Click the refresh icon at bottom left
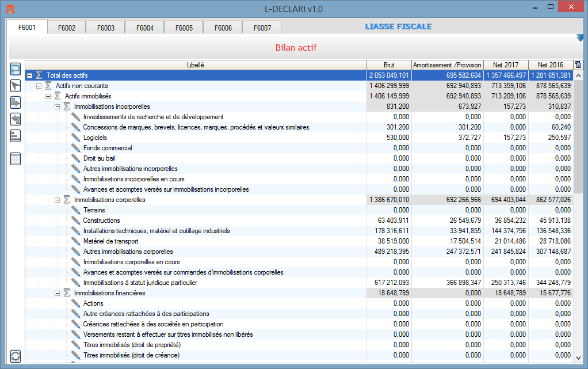Screen dimensions: 588x369 (16, 356)
